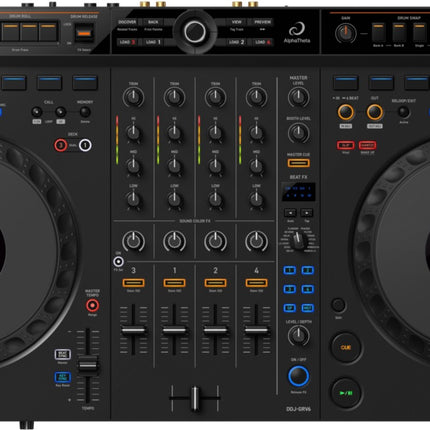Toggle left deck Master Tempo button
Image resolution: width=430 pixels, height=430 pixels.
[92, 305]
